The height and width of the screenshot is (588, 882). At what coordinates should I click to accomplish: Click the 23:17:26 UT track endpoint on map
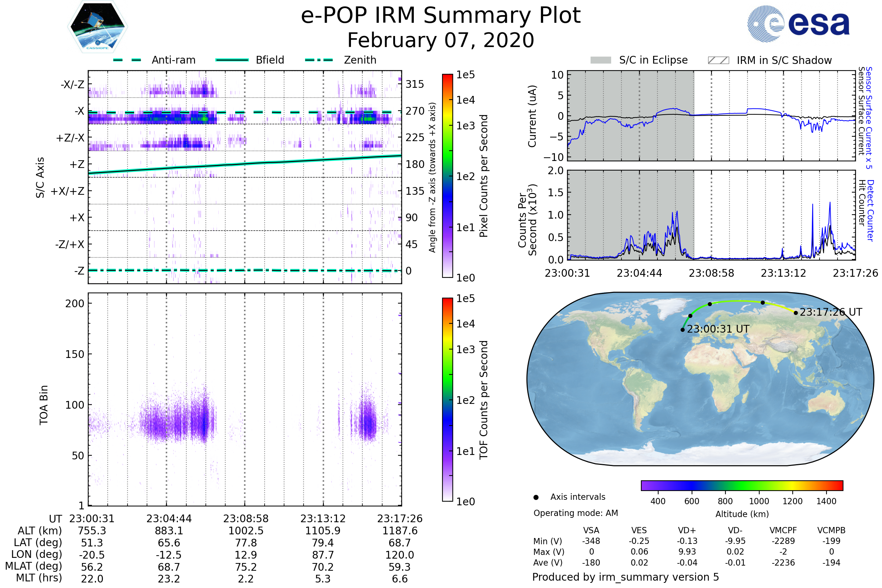796,313
